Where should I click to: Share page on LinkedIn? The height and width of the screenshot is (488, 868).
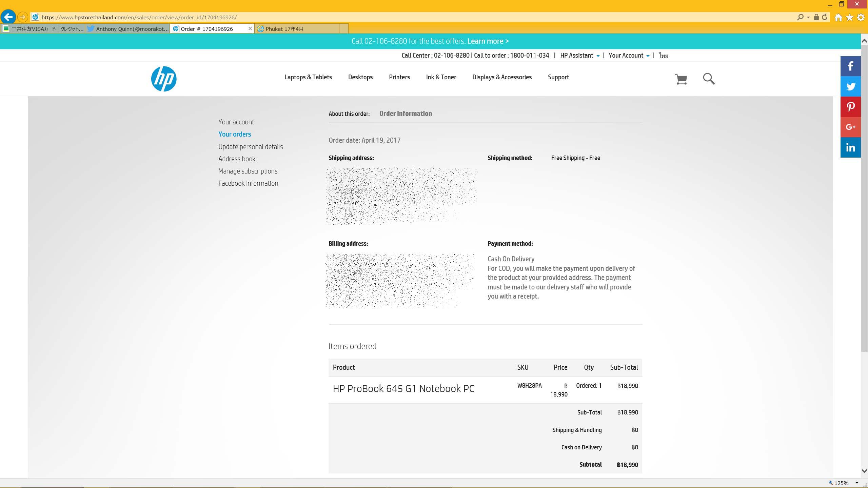pyautogui.click(x=850, y=147)
